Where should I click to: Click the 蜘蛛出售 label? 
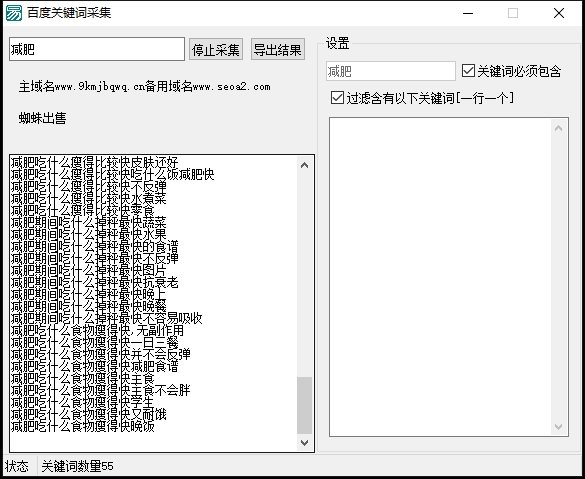point(43,118)
